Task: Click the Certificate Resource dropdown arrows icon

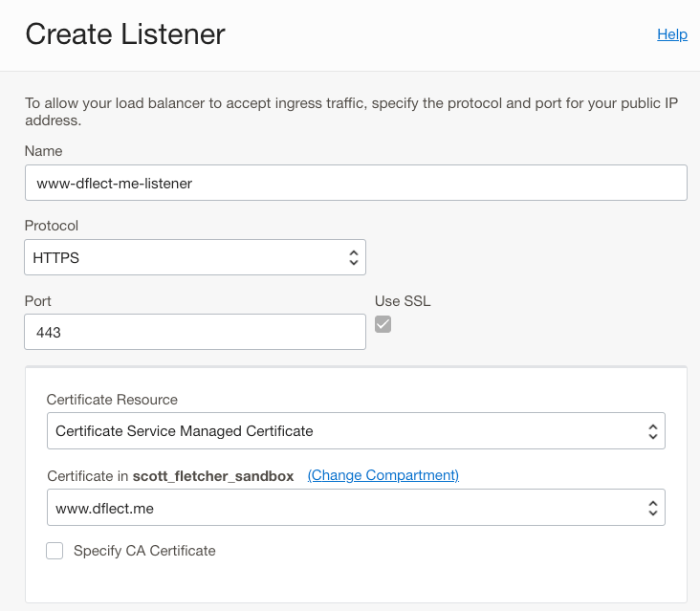Action: (652, 431)
